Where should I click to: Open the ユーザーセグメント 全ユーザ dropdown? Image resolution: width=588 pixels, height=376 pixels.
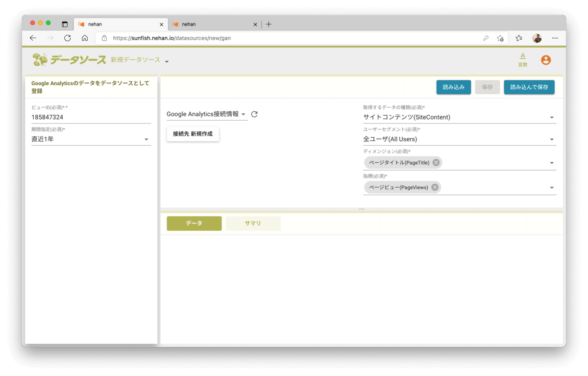(460, 139)
